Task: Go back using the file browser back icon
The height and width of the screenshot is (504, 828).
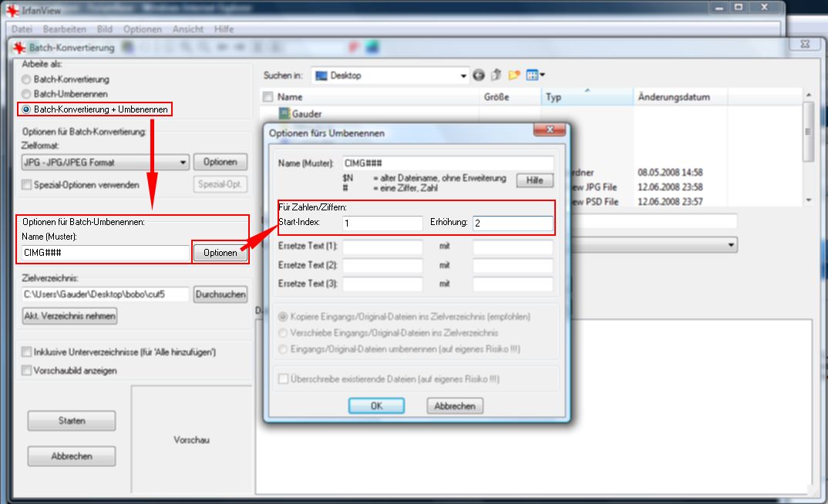Action: (x=479, y=76)
